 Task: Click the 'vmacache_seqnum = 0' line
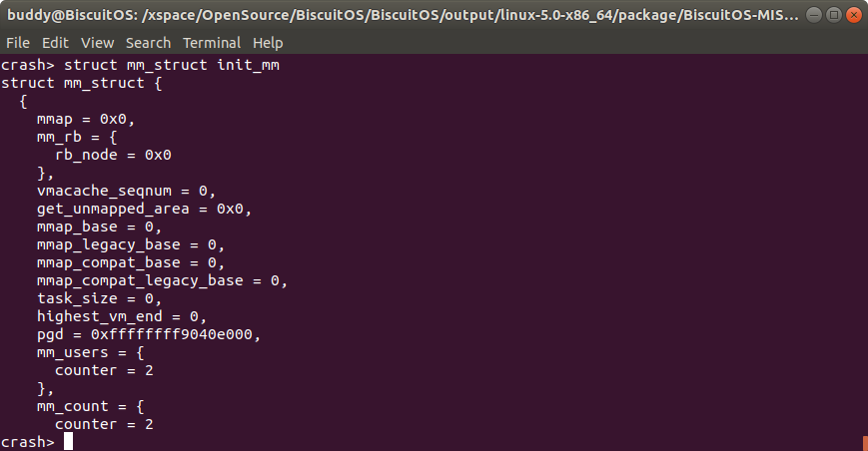tap(126, 191)
